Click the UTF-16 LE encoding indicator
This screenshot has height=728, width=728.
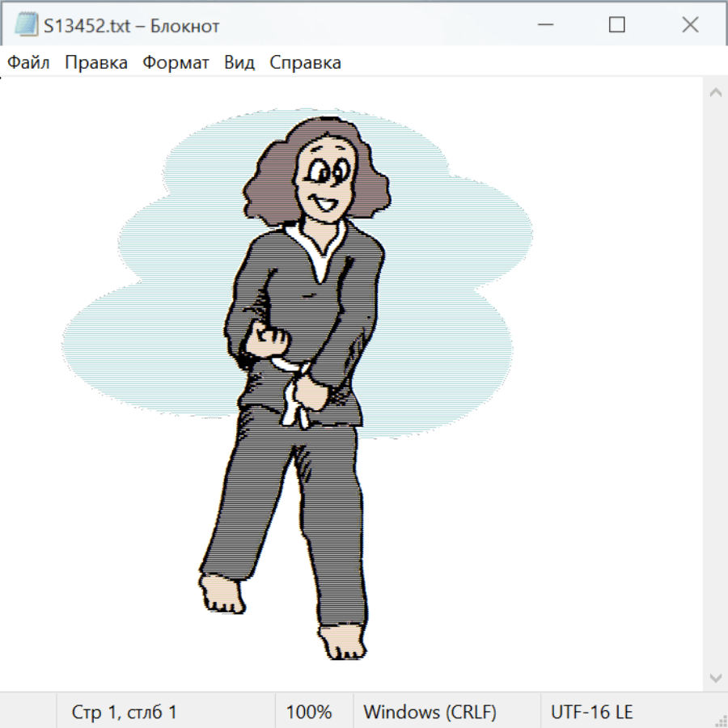(x=591, y=713)
